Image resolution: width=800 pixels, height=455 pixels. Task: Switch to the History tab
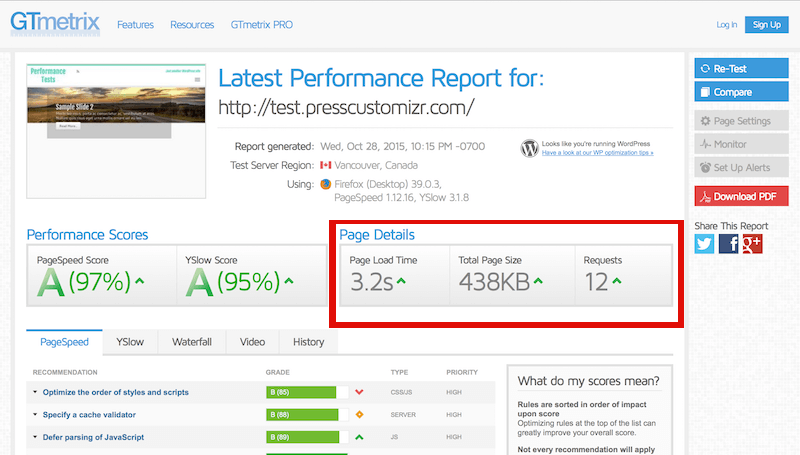pos(309,342)
